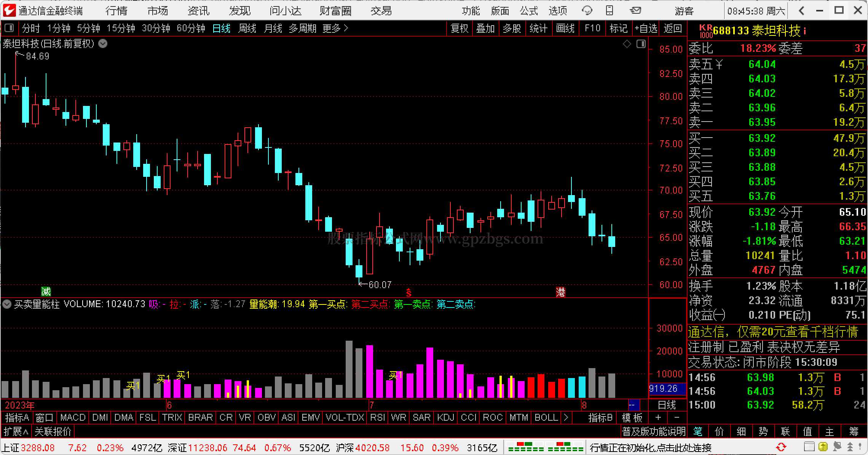Viewport: 868px width, 455px height.
Task: Click the 复权 button
Action: [x=460, y=28]
